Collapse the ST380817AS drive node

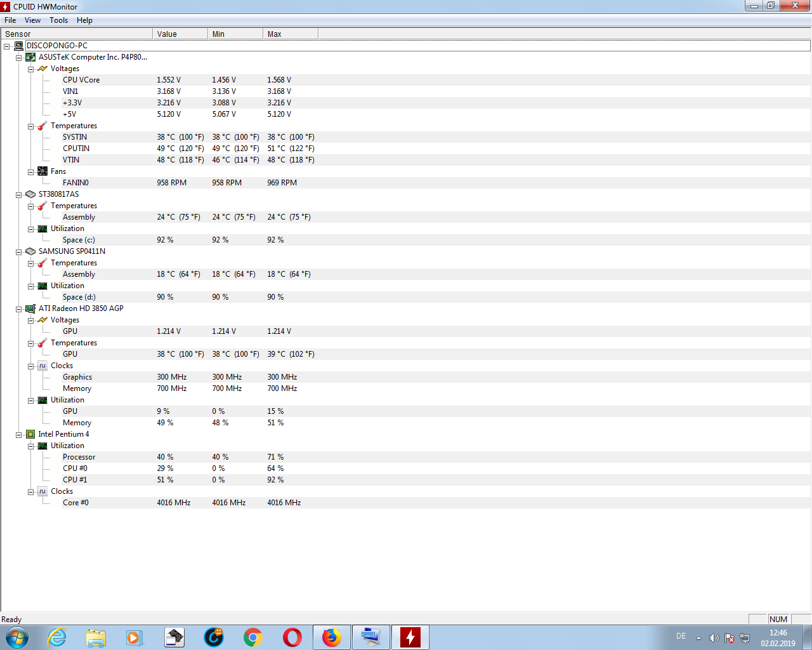(x=18, y=195)
